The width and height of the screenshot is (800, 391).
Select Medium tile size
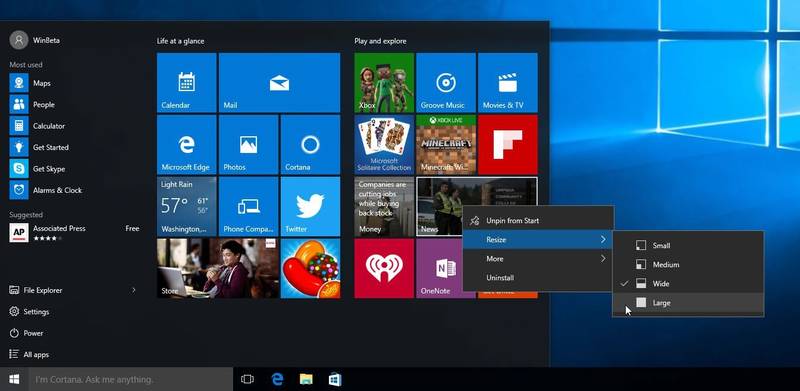click(688, 264)
